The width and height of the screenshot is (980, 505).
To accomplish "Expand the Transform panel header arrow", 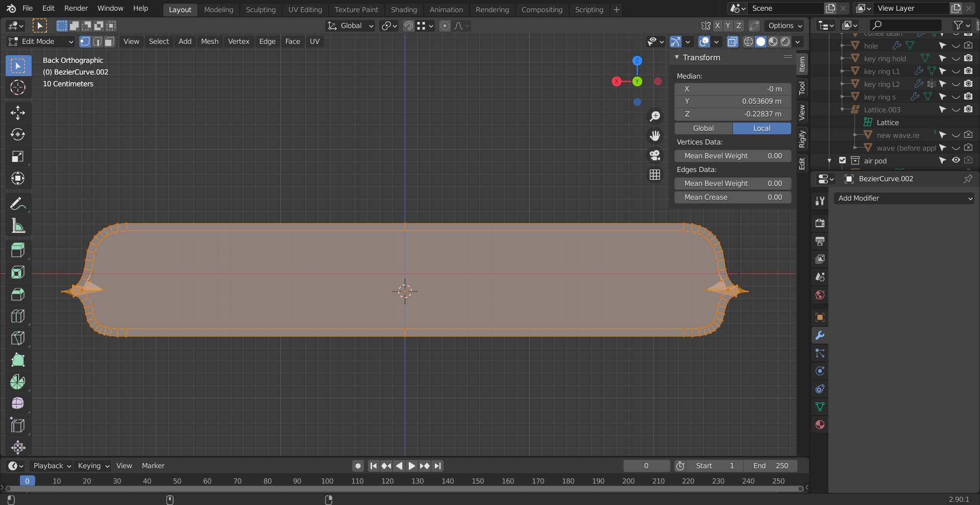I will point(677,57).
